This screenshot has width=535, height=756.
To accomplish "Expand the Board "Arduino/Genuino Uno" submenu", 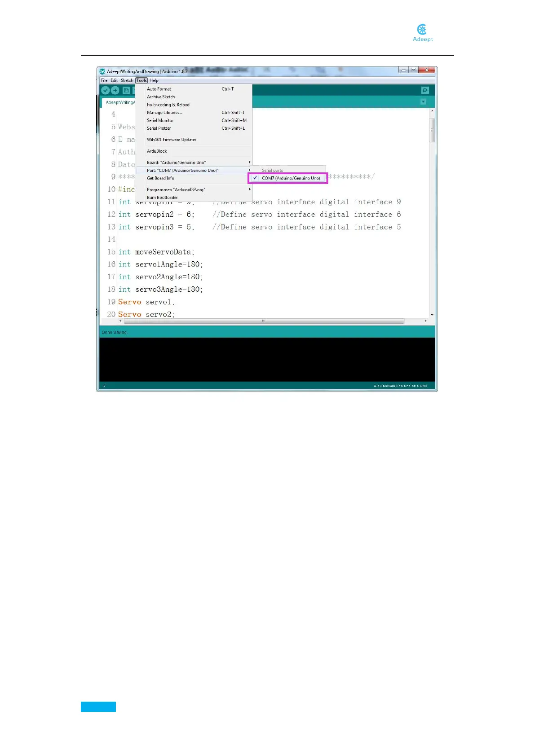I will pos(193,163).
